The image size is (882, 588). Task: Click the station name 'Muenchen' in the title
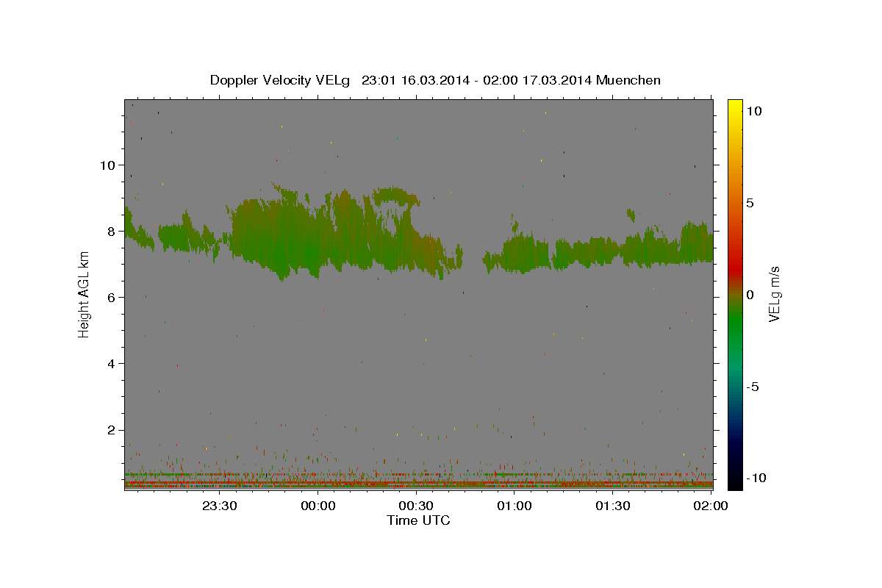[628, 80]
